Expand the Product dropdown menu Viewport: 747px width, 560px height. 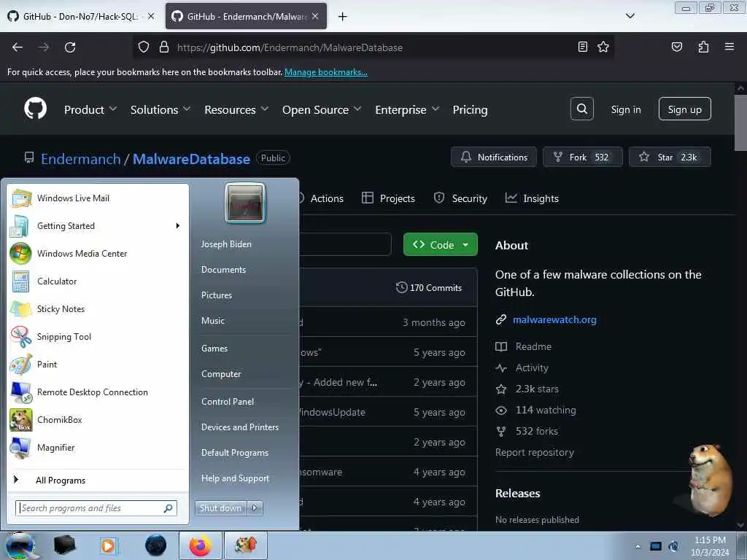click(x=90, y=110)
